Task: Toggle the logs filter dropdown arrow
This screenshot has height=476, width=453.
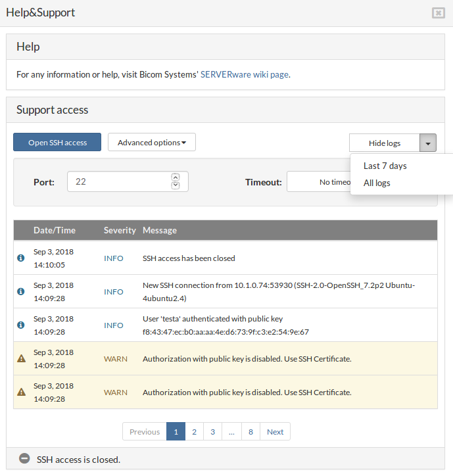Action: [x=428, y=143]
